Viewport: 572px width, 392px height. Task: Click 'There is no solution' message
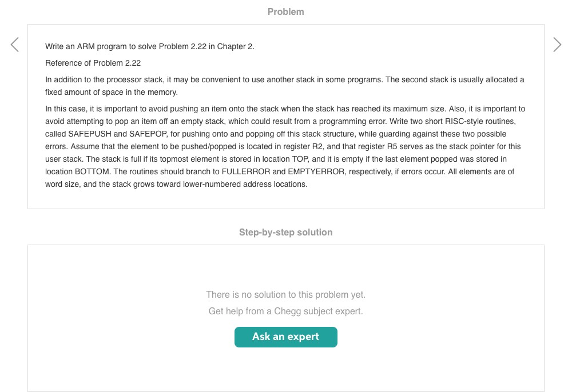pyautogui.click(x=285, y=294)
